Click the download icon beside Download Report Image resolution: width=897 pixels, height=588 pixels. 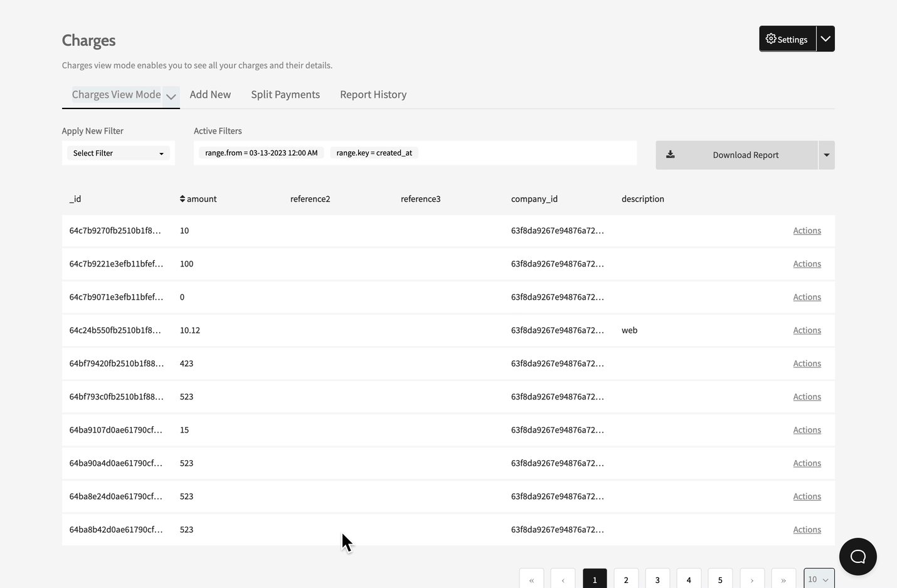(670, 154)
